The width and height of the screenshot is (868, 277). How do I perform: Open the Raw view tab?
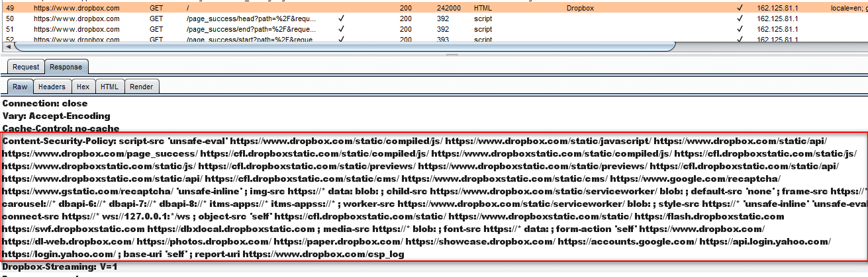20,87
